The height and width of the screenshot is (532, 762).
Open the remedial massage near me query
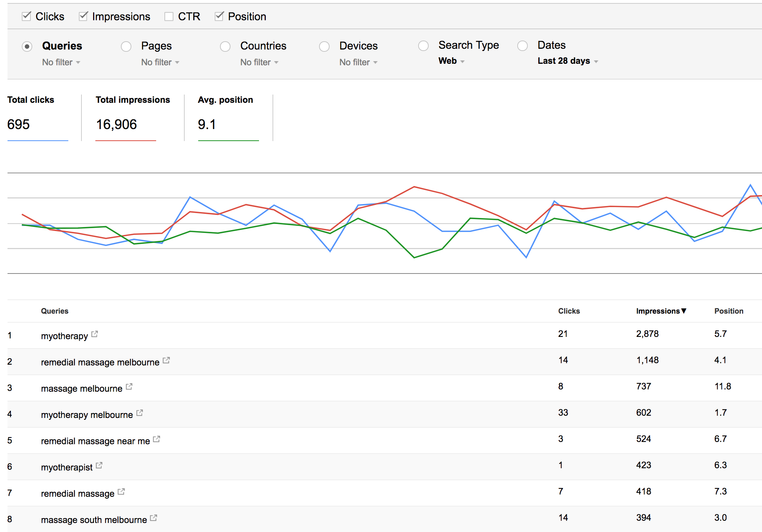tap(95, 441)
